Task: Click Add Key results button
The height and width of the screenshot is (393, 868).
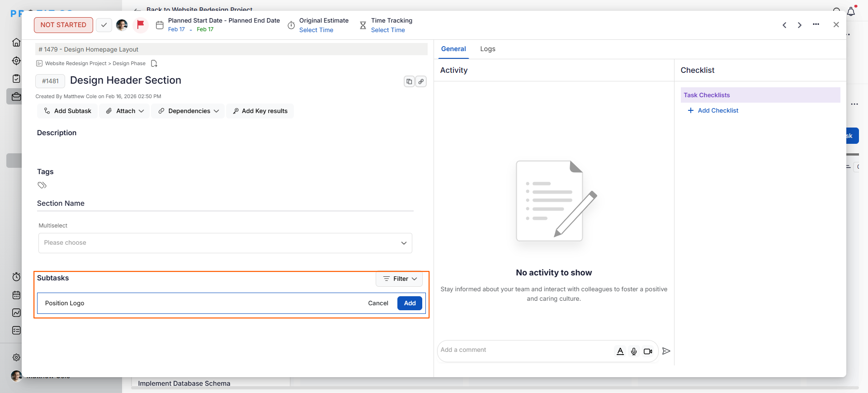Action: 260,111
